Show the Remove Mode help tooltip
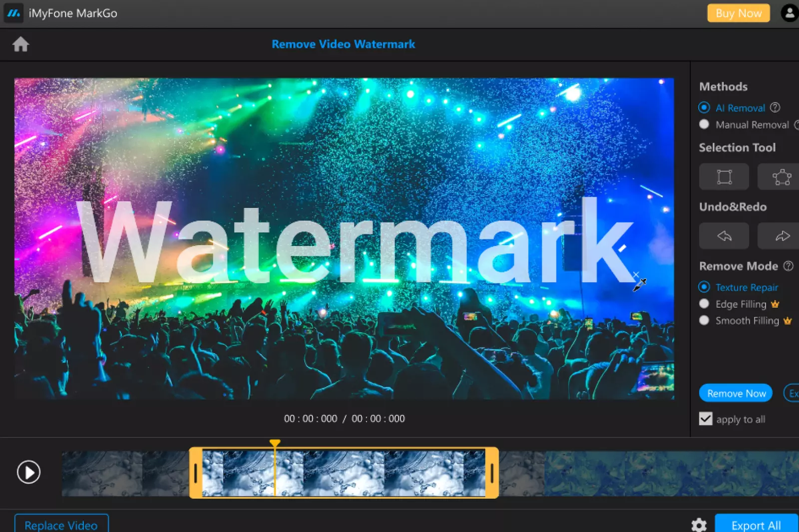 click(x=789, y=266)
